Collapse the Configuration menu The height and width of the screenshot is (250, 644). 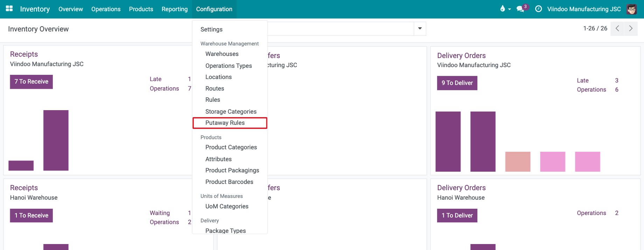click(214, 9)
